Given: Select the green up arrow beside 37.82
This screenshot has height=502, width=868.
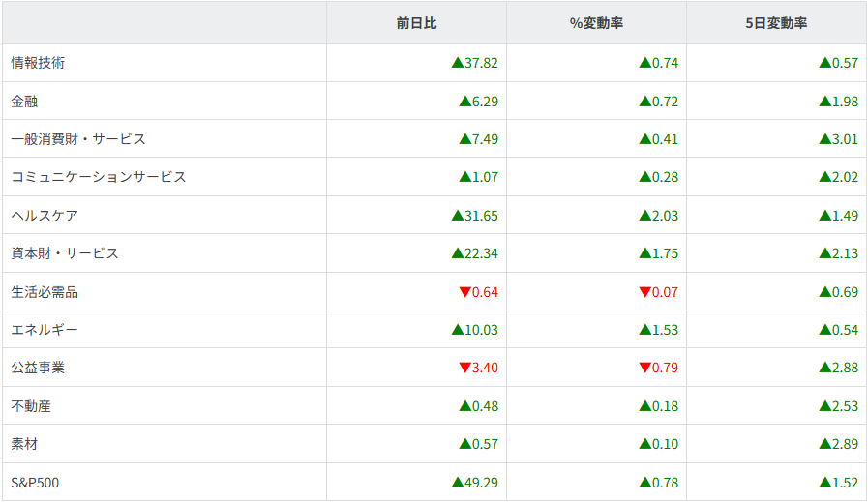Looking at the screenshot, I should point(458,63).
